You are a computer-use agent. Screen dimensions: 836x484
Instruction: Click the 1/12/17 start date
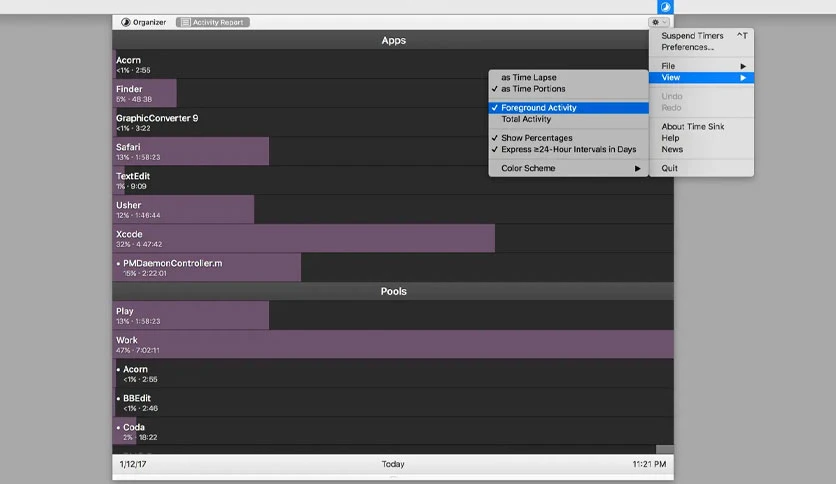tap(133, 464)
